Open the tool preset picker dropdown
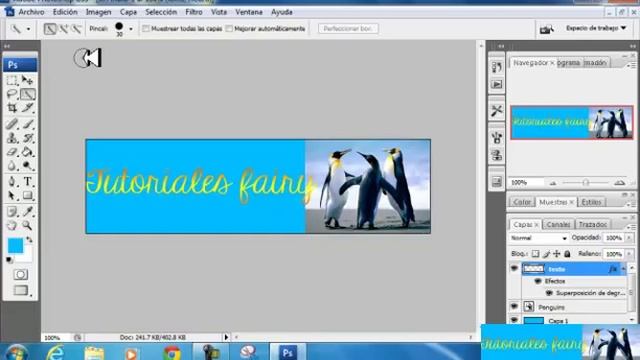This screenshot has width=640, height=360. 28,29
